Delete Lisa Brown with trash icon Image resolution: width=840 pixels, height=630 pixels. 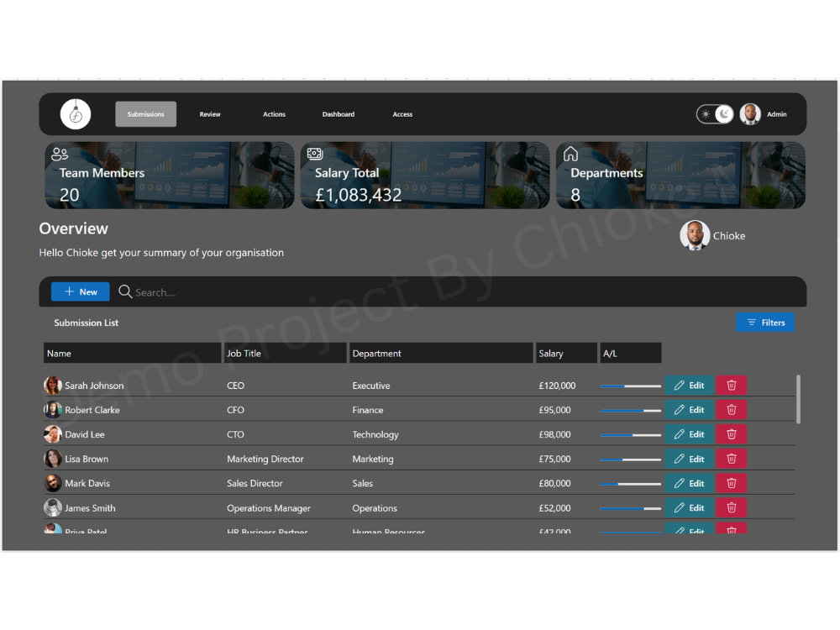coord(732,459)
